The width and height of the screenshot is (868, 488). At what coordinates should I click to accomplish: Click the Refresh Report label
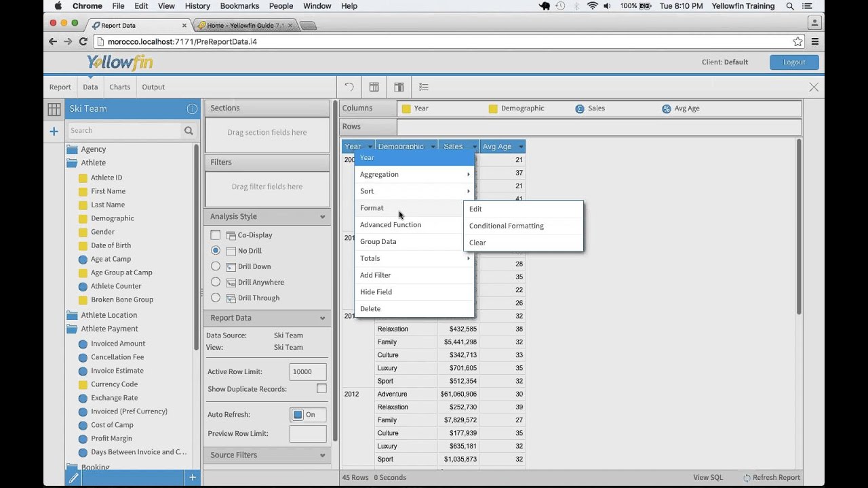(776, 478)
